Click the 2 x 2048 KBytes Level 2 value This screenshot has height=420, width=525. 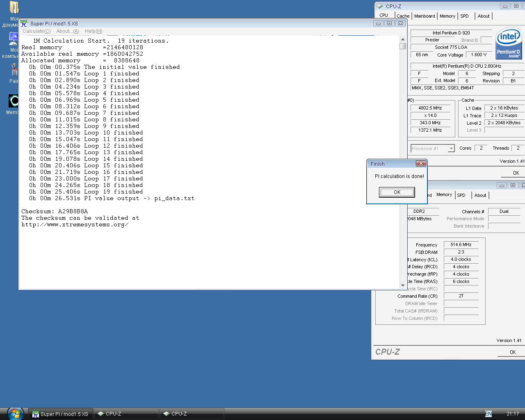[504, 123]
